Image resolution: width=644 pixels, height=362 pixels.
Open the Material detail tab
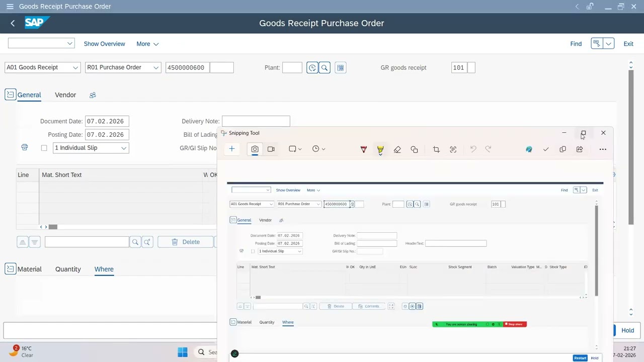click(x=29, y=269)
